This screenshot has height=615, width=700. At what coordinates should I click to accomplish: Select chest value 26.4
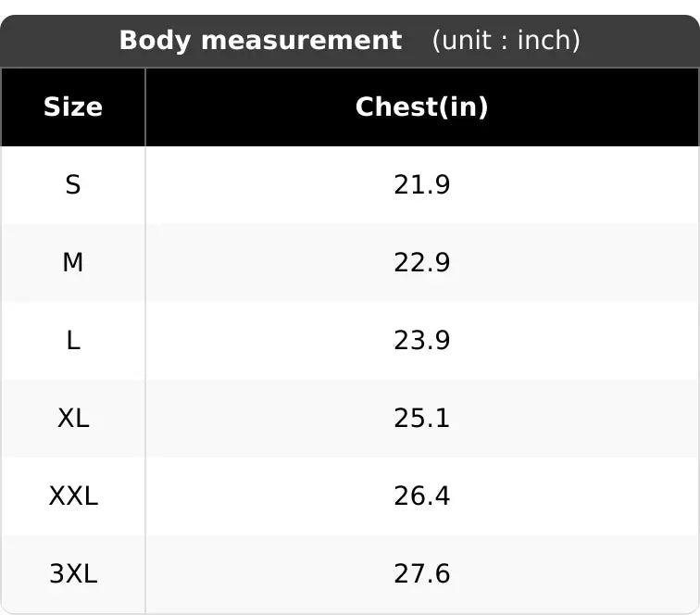422,496
